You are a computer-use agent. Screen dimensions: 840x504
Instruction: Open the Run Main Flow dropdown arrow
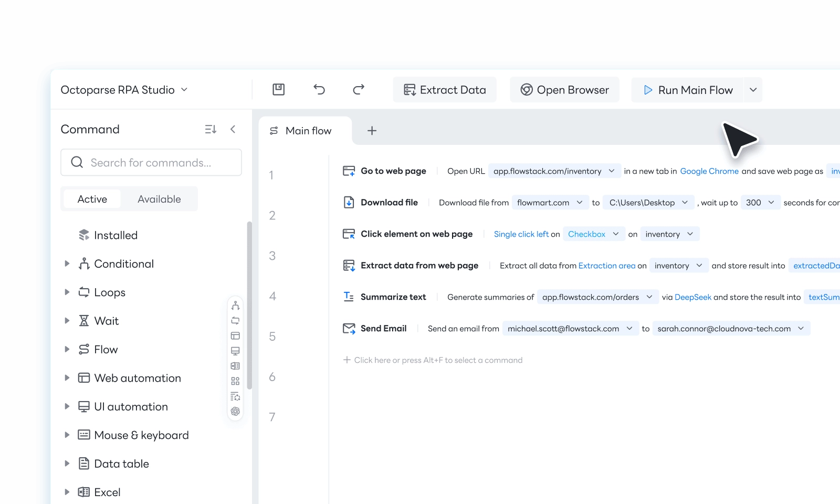click(753, 90)
